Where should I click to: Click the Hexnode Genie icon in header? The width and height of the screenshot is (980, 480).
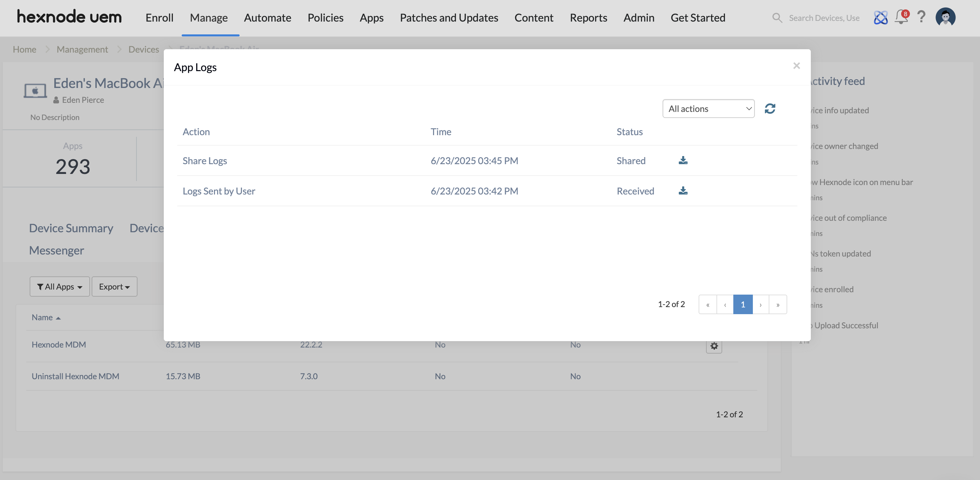880,17
